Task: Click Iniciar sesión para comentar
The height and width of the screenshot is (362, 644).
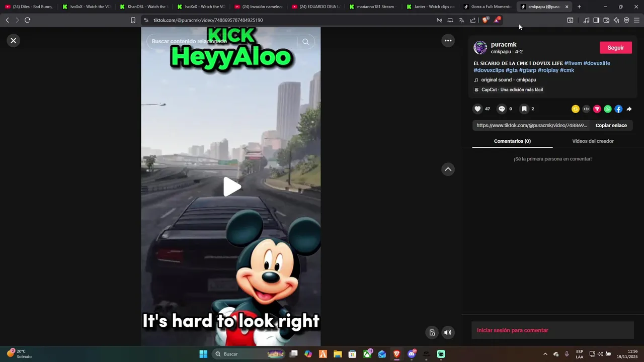Action: [x=513, y=330]
